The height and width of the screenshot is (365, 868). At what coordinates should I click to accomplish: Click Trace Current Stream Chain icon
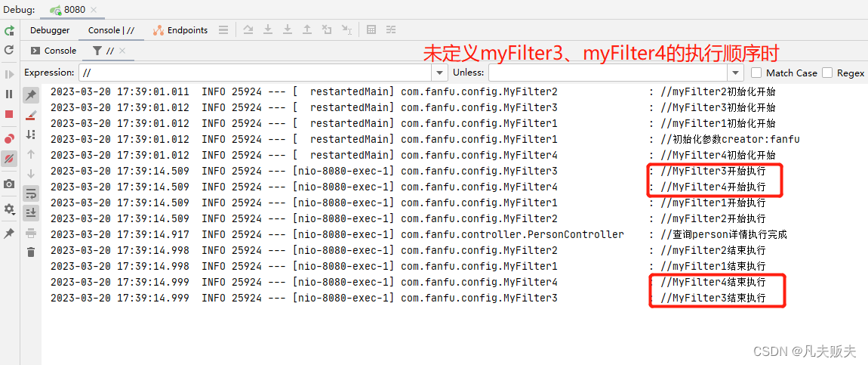pyautogui.click(x=391, y=30)
